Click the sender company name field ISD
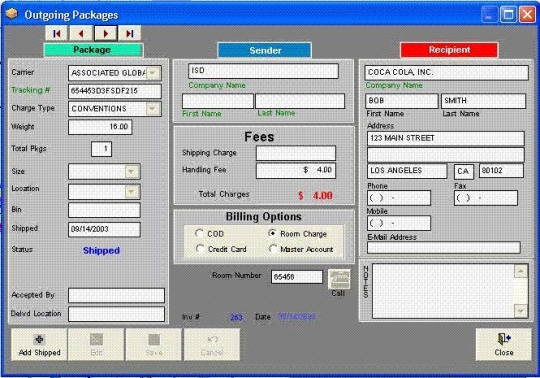 [x=263, y=71]
